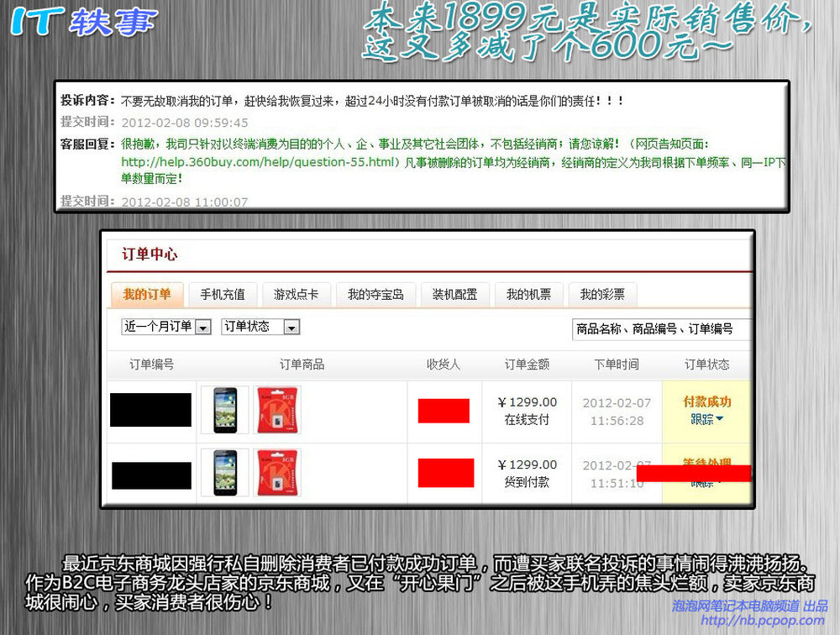Visit the nb.pcpop.com link
The image size is (840, 635).
point(763,621)
